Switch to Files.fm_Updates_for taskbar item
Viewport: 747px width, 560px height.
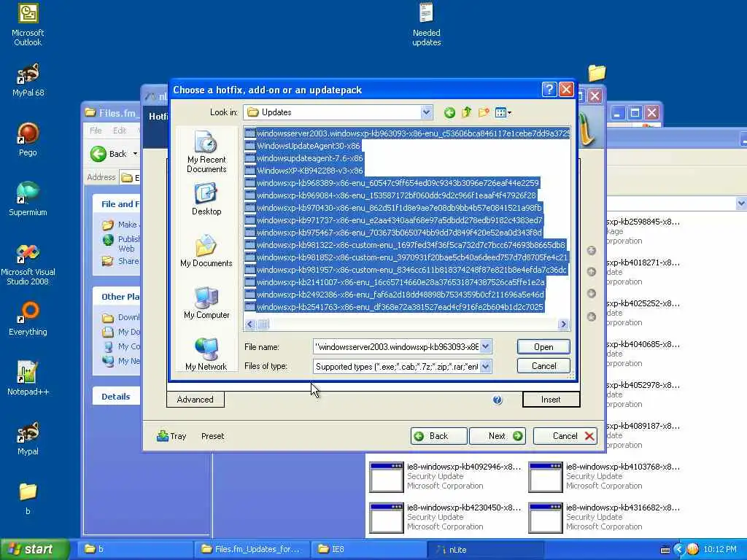252,549
